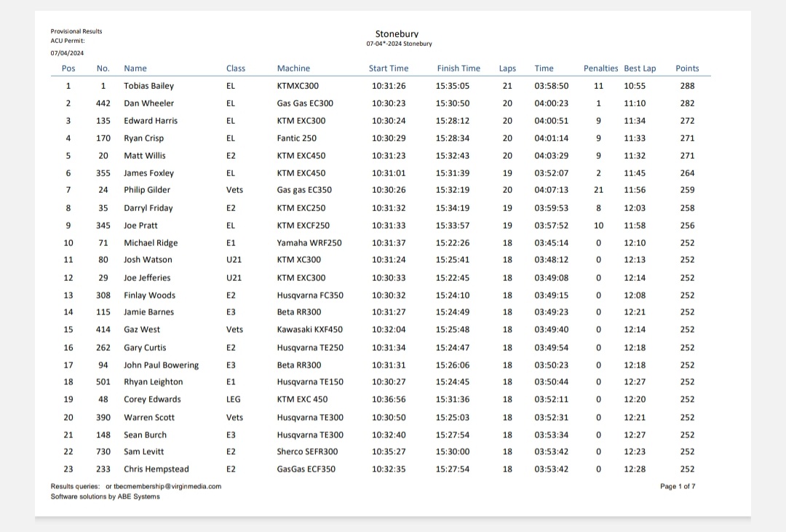Click the Laps column header
The image size is (786, 532).
click(x=507, y=68)
